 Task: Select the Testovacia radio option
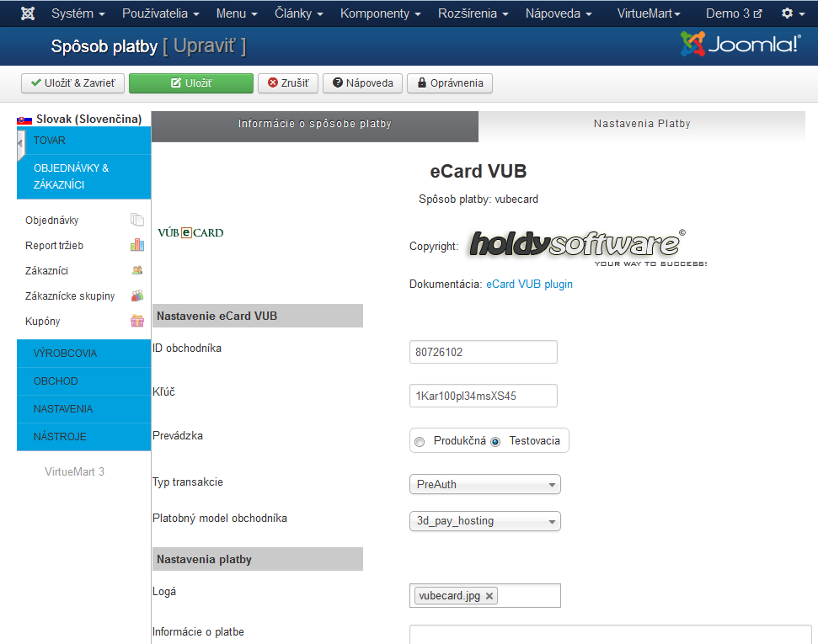pyautogui.click(x=495, y=442)
